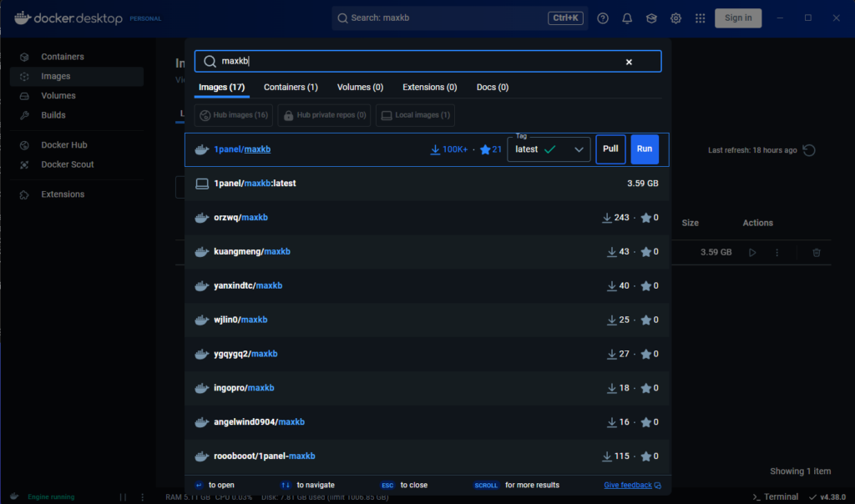The width and height of the screenshot is (855, 504).
Task: Filter by Local images (1)
Action: click(x=416, y=115)
